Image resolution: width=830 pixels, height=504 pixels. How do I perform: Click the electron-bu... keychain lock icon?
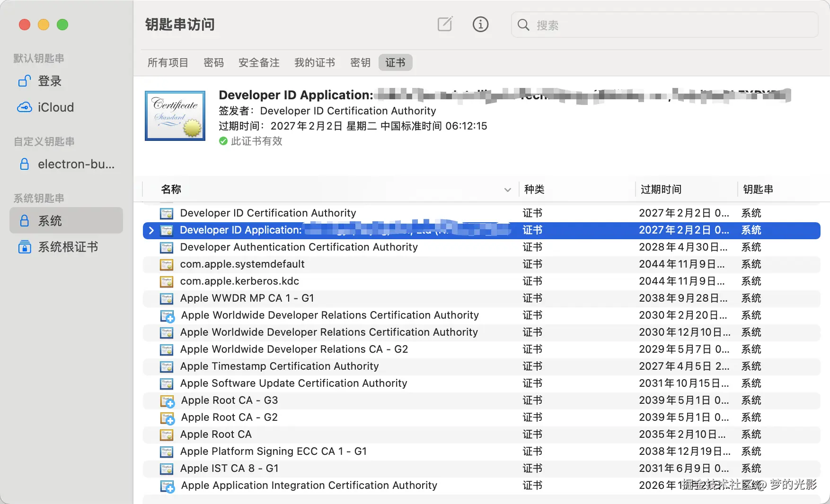click(x=25, y=164)
